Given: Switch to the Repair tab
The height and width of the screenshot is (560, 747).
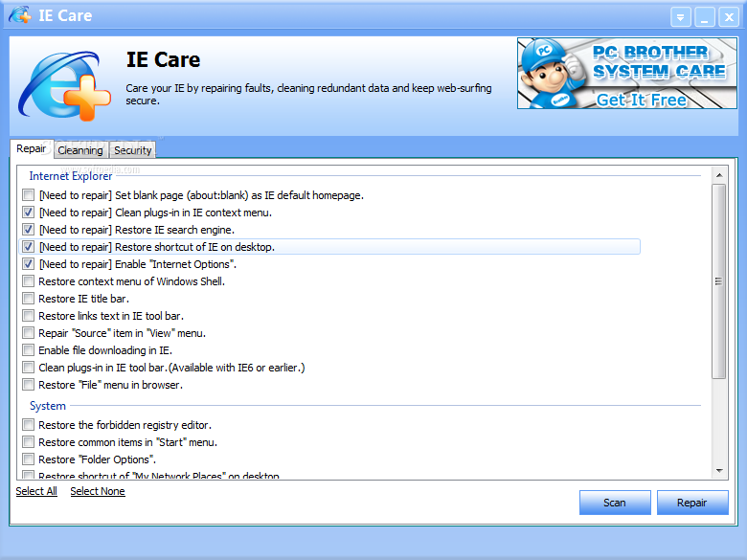Looking at the screenshot, I should (x=31, y=148).
